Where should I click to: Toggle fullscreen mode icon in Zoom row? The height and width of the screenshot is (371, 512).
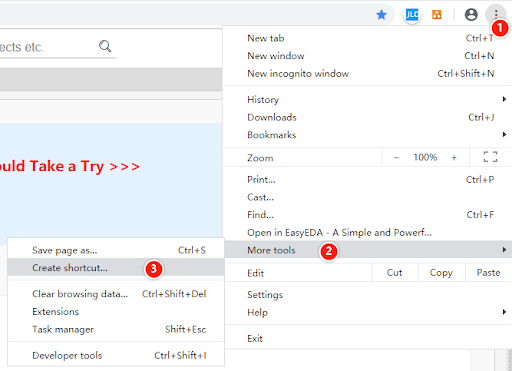(490, 157)
